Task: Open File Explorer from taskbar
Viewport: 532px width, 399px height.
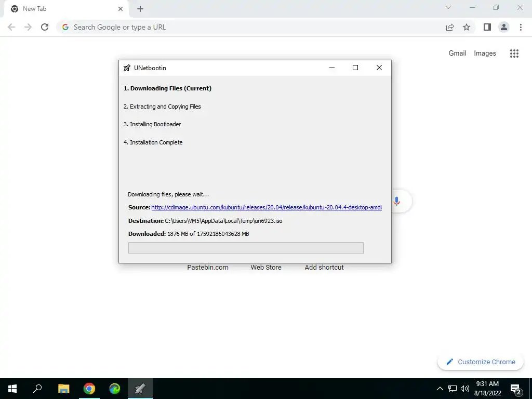Action: click(x=63, y=389)
